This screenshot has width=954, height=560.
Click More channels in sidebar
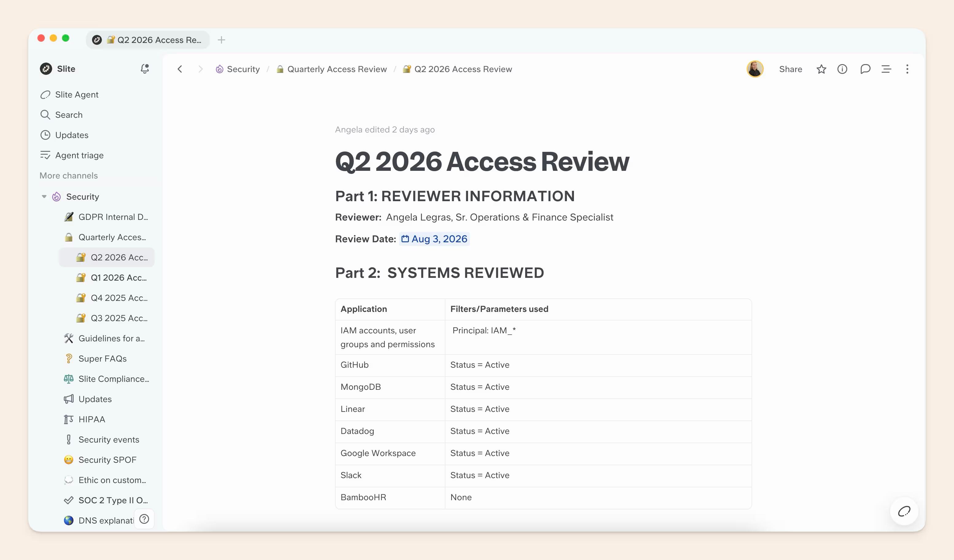pyautogui.click(x=68, y=175)
